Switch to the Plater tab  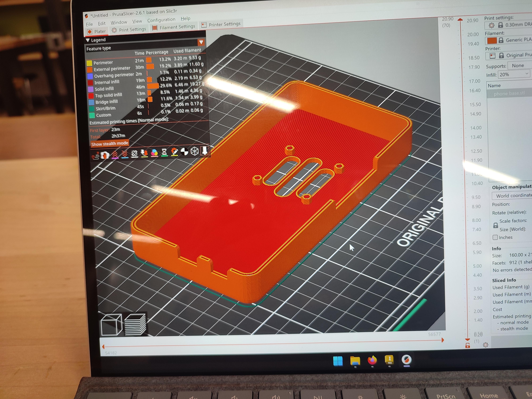coord(97,32)
